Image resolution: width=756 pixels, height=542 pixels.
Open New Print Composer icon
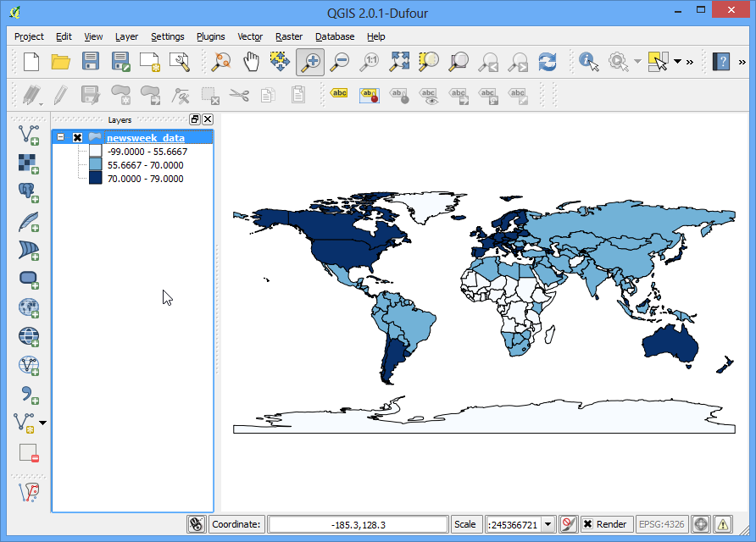tap(149, 62)
